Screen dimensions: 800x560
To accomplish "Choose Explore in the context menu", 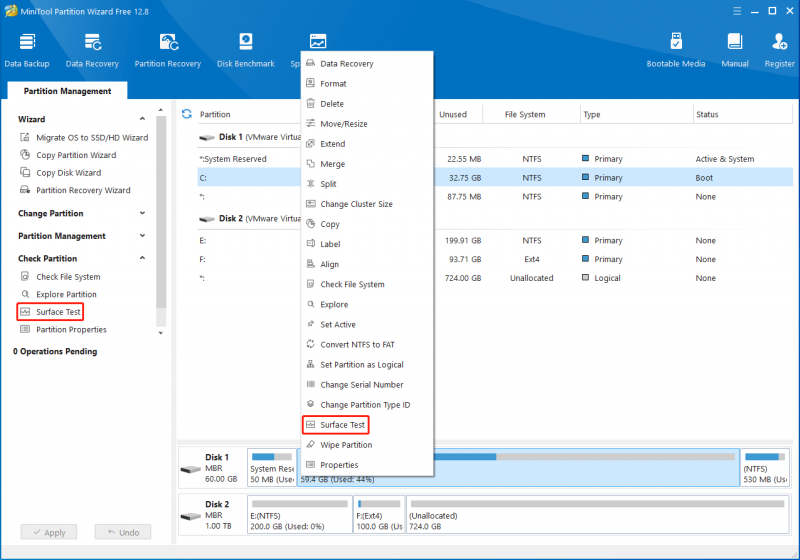I will coord(367,304).
